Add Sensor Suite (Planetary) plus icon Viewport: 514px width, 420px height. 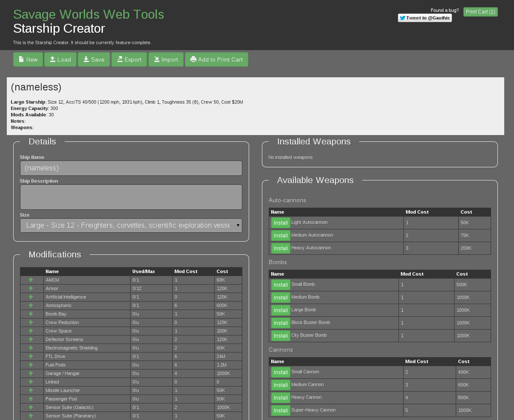click(31, 416)
